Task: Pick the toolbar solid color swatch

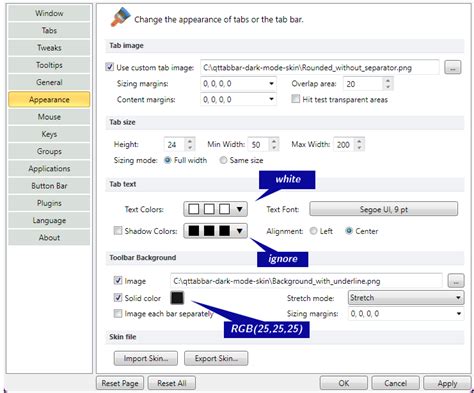Action: [x=177, y=298]
